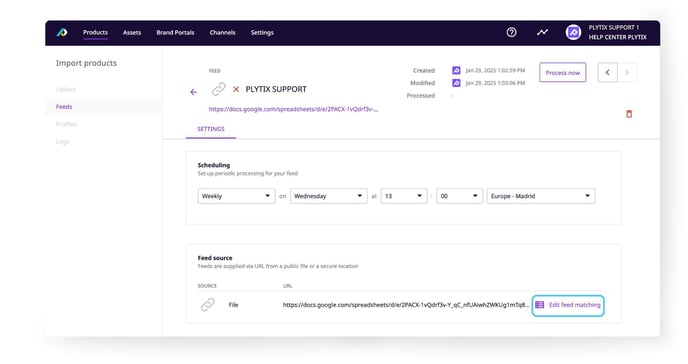688x364 pixels.
Task: Open the Brand Portals menu
Action: coord(175,32)
